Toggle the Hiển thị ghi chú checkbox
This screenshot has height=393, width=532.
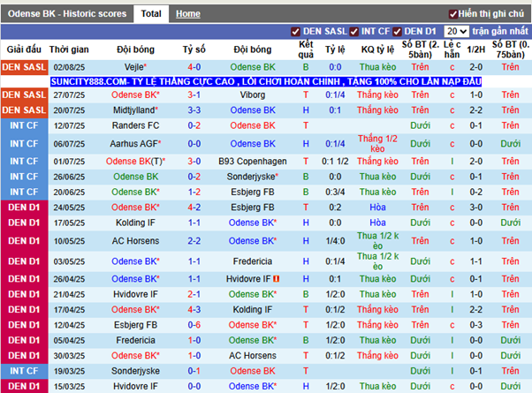pos(452,14)
